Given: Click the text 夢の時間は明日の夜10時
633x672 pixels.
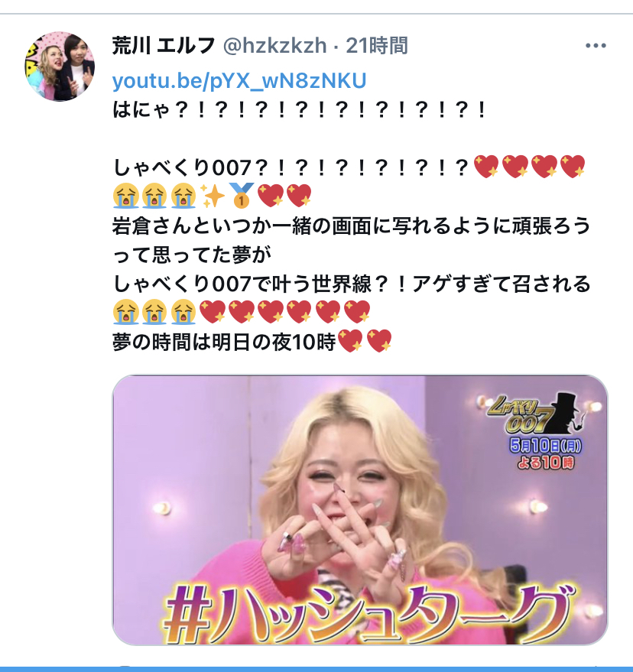Looking at the screenshot, I should tap(224, 342).
